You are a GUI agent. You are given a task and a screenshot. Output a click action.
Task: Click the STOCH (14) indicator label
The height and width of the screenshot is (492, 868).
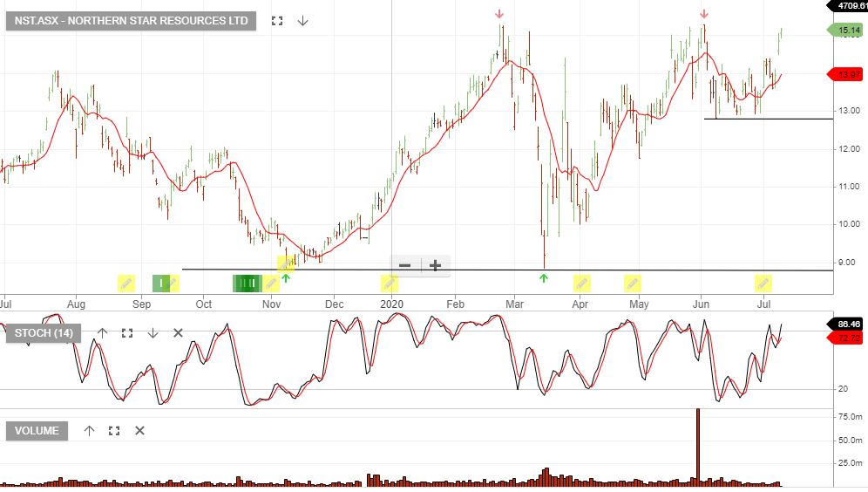(x=44, y=333)
